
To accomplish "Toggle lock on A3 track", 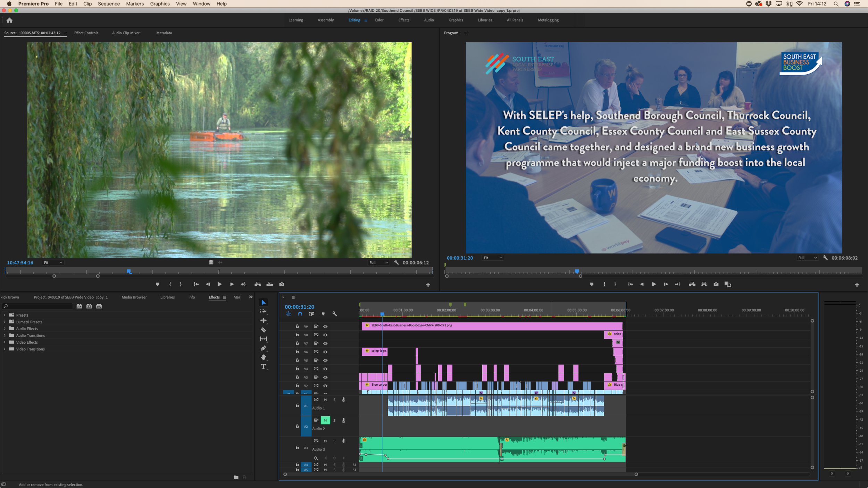I will 297,448.
